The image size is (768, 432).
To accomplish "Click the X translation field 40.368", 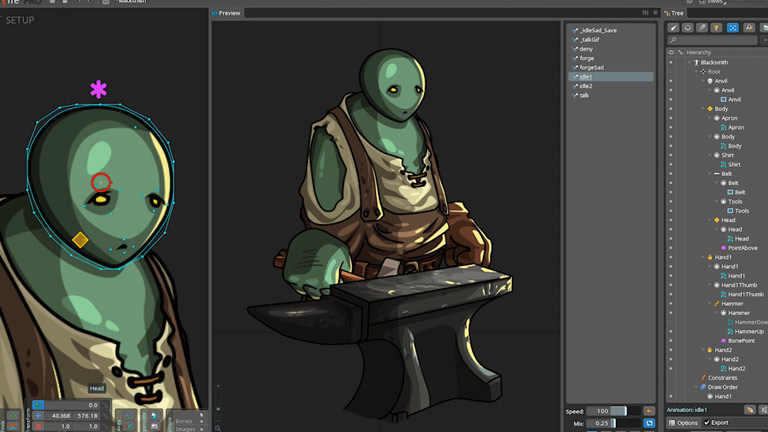I will pyautogui.click(x=60, y=415).
